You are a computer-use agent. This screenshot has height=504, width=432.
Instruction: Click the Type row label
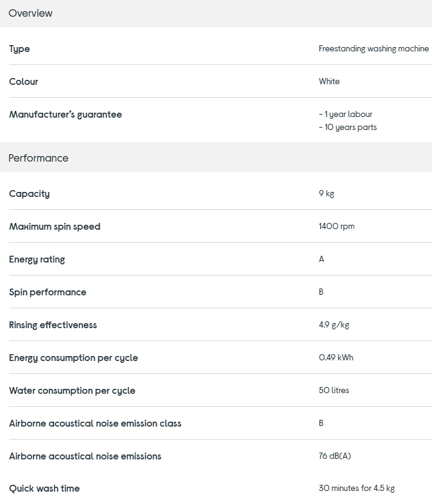pyautogui.click(x=19, y=49)
